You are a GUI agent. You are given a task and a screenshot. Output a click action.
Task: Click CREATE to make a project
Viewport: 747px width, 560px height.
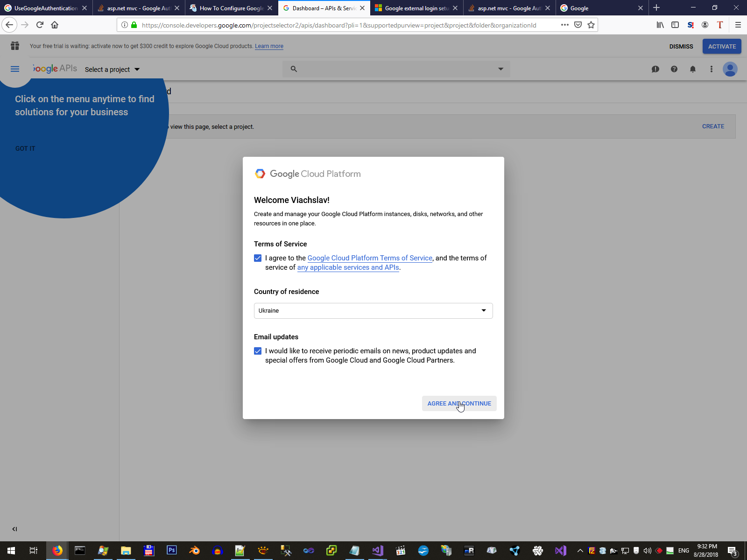point(713,126)
